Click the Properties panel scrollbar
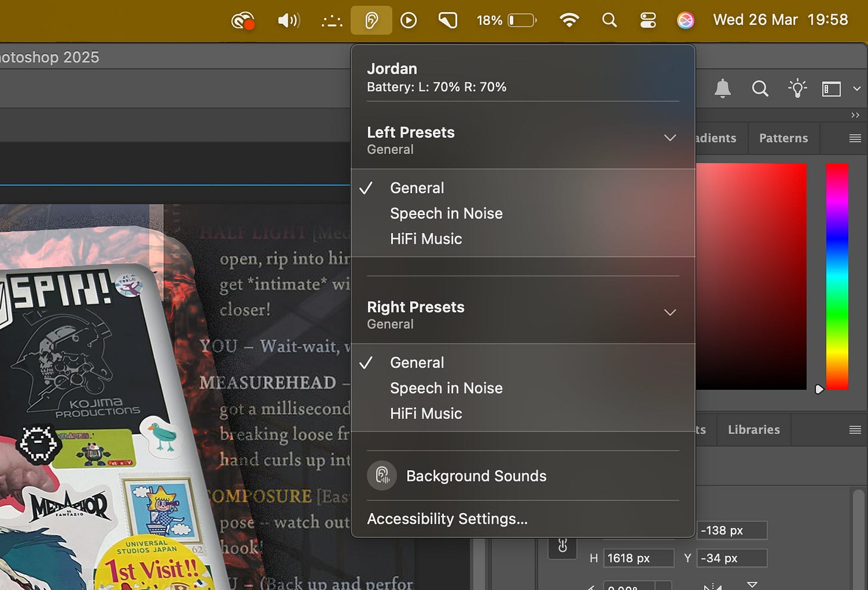Viewport: 868px width, 590px height. pos(858,539)
